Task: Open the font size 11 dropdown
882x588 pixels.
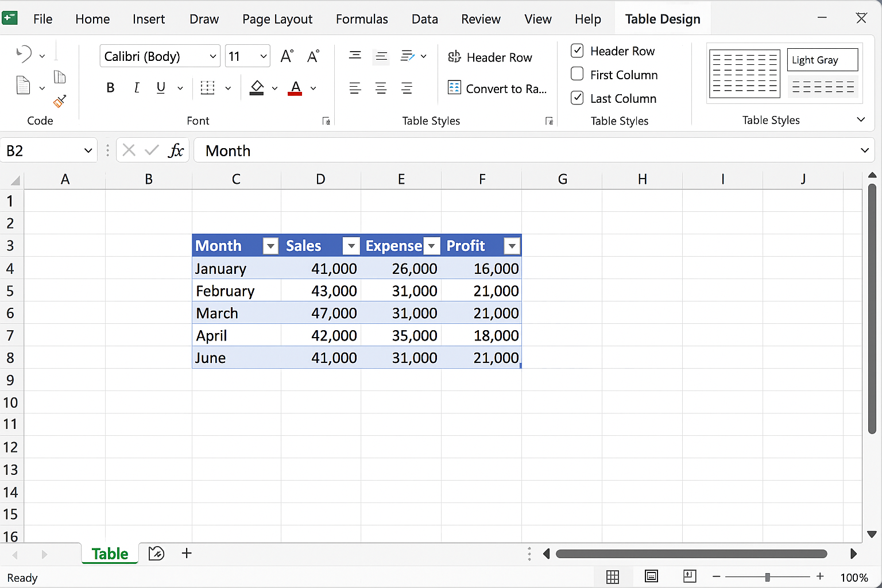Action: point(264,56)
